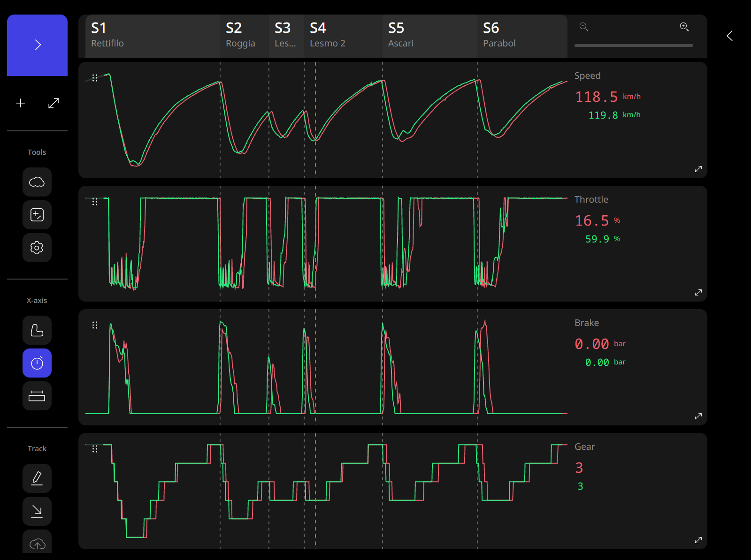Grab the Speed chart drag handle
This screenshot has width=751, height=560.
[95, 78]
